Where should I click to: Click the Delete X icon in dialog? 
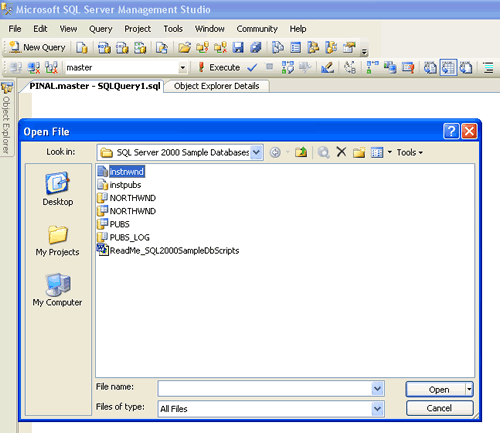pyautogui.click(x=341, y=152)
